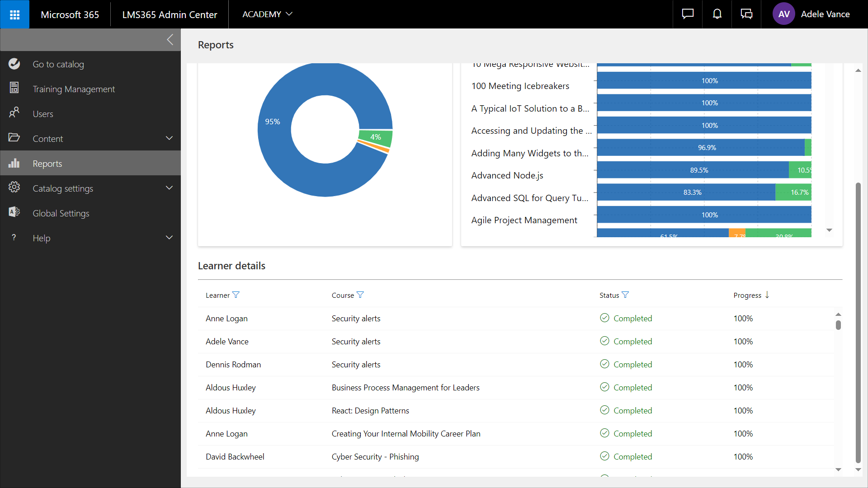Click the learner table scrollbar thumb
Viewport: 868px width, 488px height.
point(838,325)
